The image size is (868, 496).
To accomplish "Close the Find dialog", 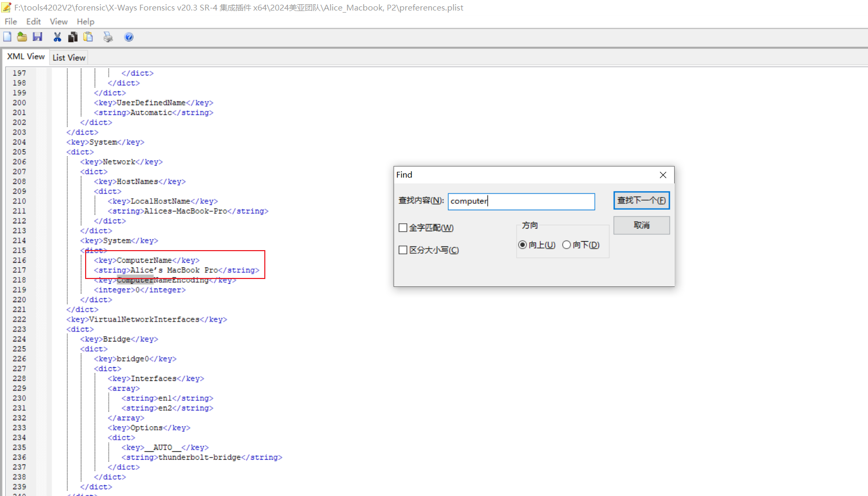I will 663,175.
